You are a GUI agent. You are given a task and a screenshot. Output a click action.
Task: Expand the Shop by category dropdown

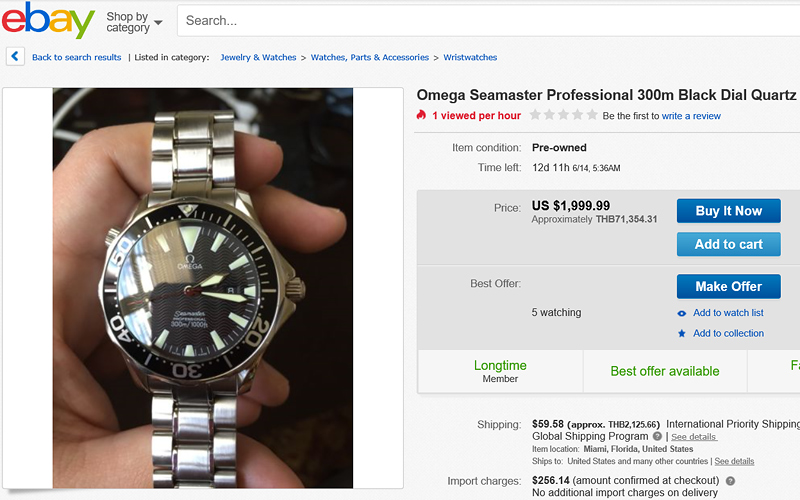(134, 21)
